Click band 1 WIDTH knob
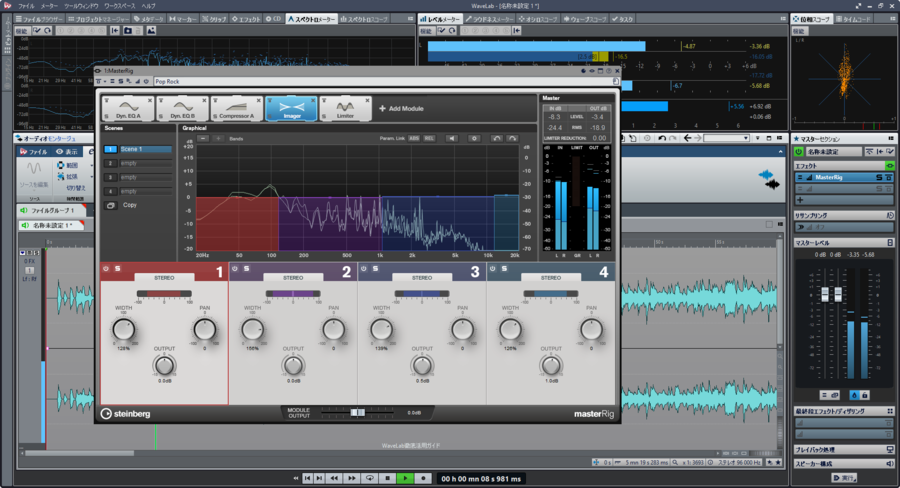Viewport: 900px width, 488px height. tap(123, 330)
